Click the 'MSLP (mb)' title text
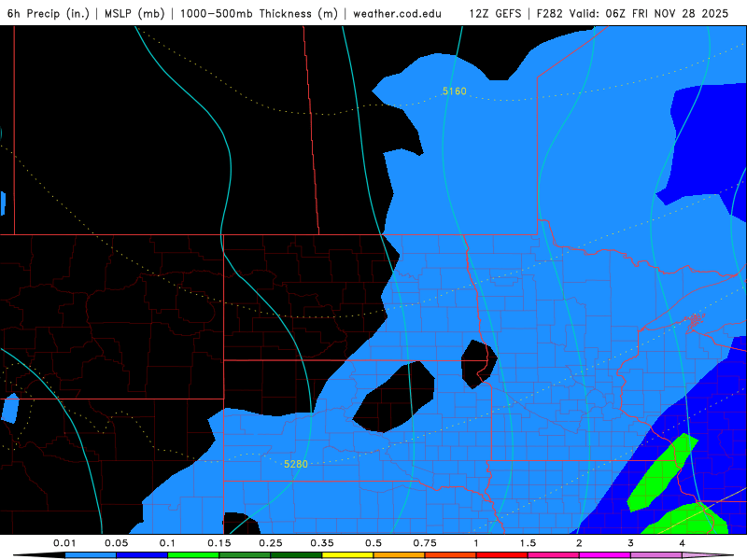 point(134,13)
